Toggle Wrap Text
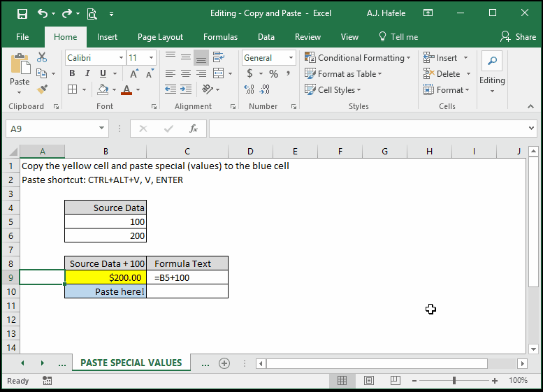This screenshot has width=543, height=392. [x=219, y=57]
